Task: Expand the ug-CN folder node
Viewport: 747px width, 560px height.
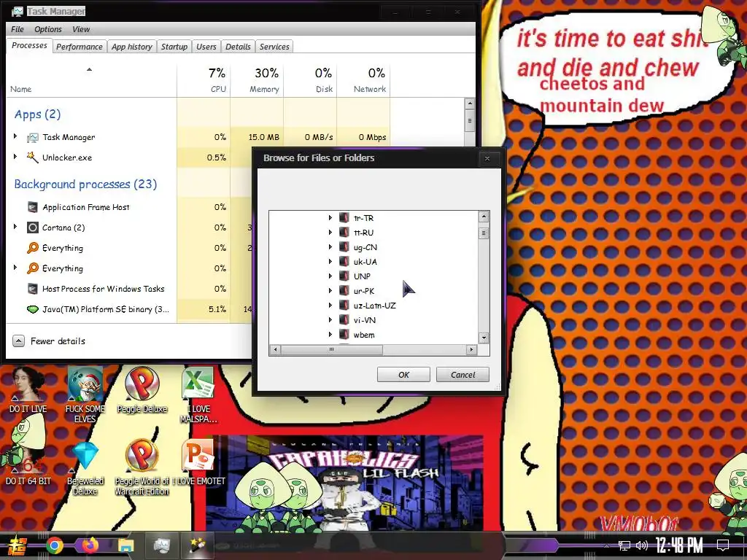Action: pos(330,247)
